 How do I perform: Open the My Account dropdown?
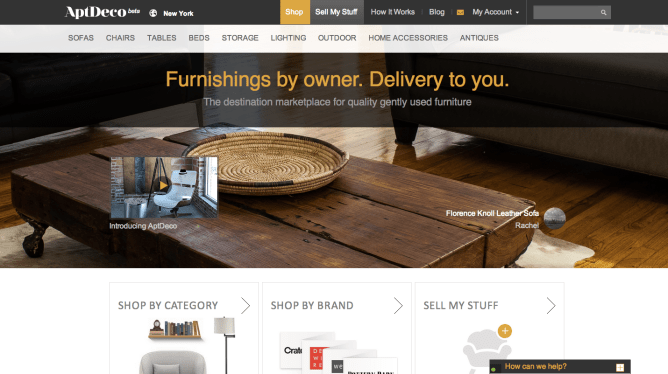coord(495,12)
